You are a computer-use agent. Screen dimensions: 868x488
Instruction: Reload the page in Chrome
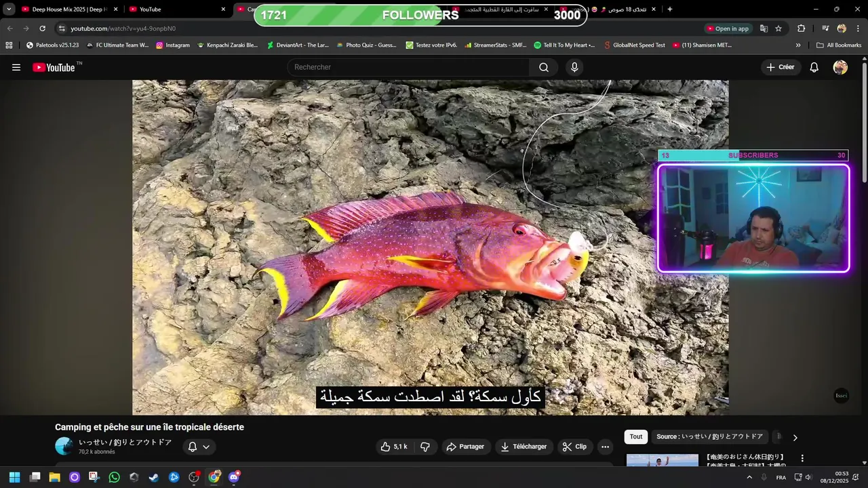click(x=42, y=28)
